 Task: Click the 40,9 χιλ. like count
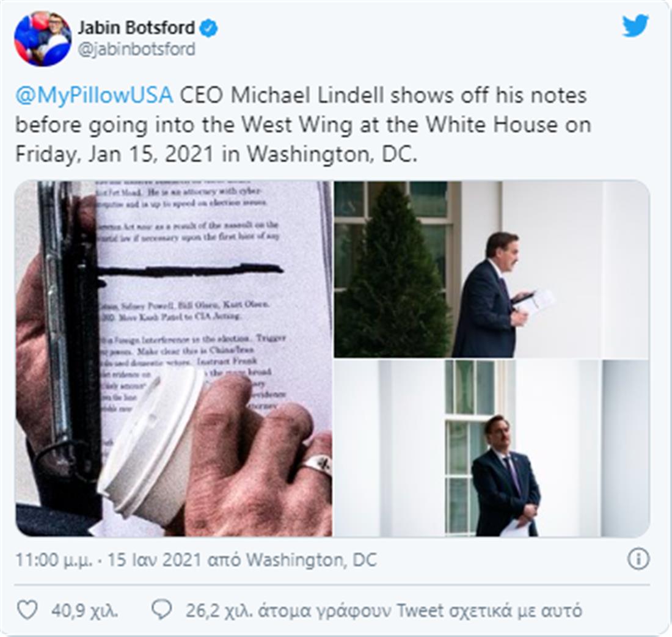tap(85, 611)
